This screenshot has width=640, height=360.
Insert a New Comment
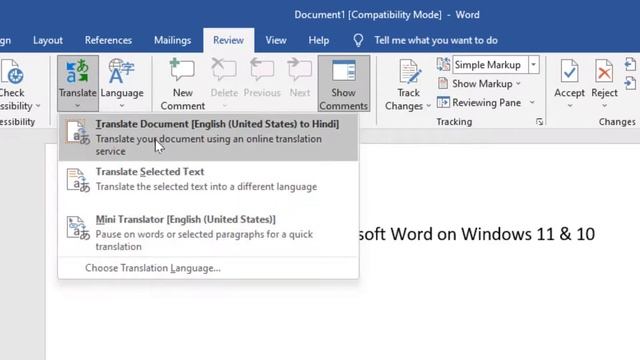182,83
